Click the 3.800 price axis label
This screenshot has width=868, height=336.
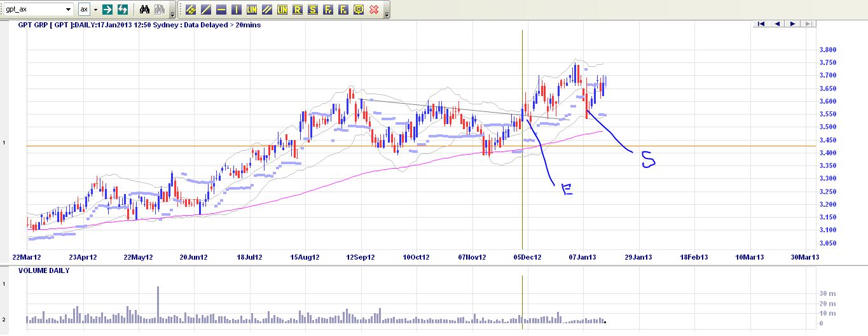tap(828, 50)
